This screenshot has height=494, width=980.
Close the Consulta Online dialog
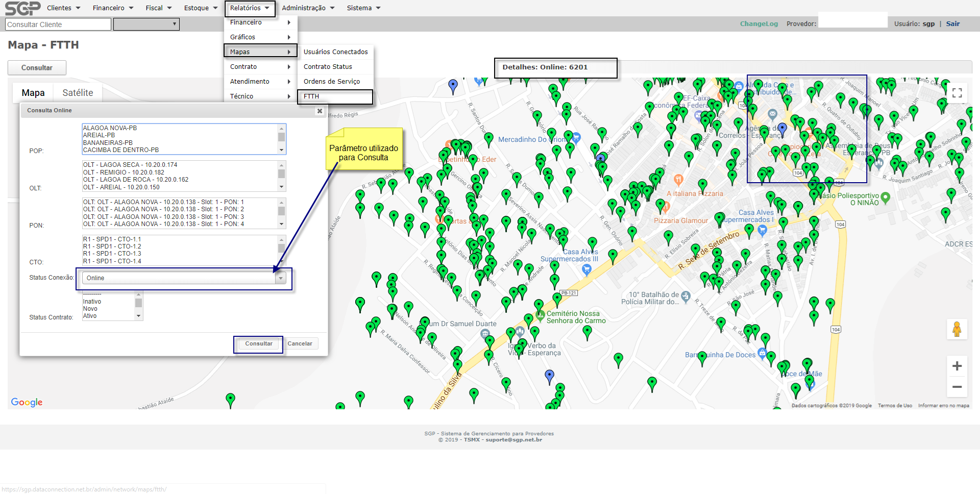[320, 111]
